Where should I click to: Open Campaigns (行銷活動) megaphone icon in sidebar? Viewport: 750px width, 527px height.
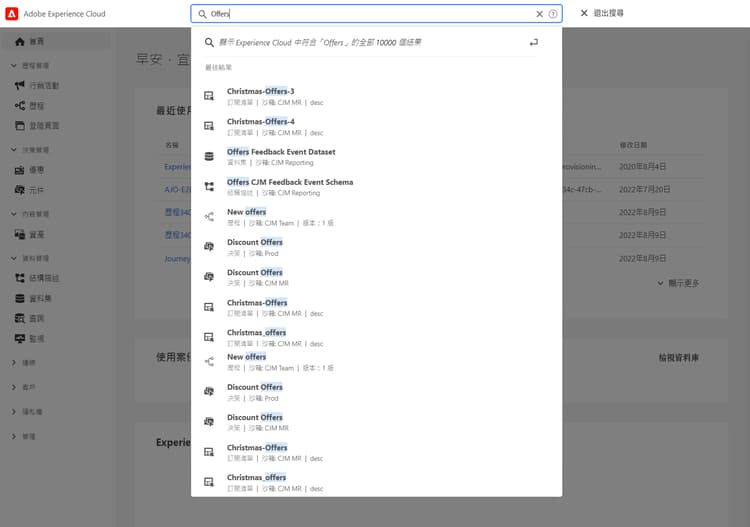pos(20,85)
